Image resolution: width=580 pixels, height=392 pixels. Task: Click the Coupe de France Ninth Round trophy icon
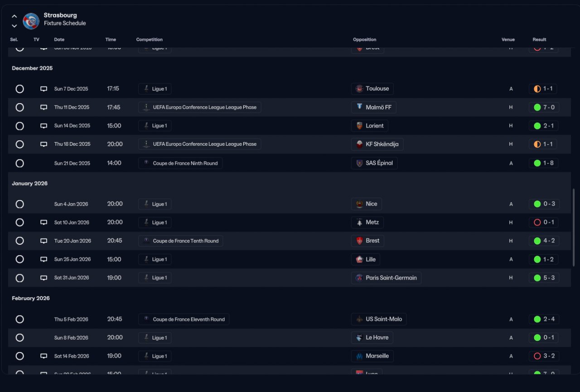pyautogui.click(x=146, y=163)
